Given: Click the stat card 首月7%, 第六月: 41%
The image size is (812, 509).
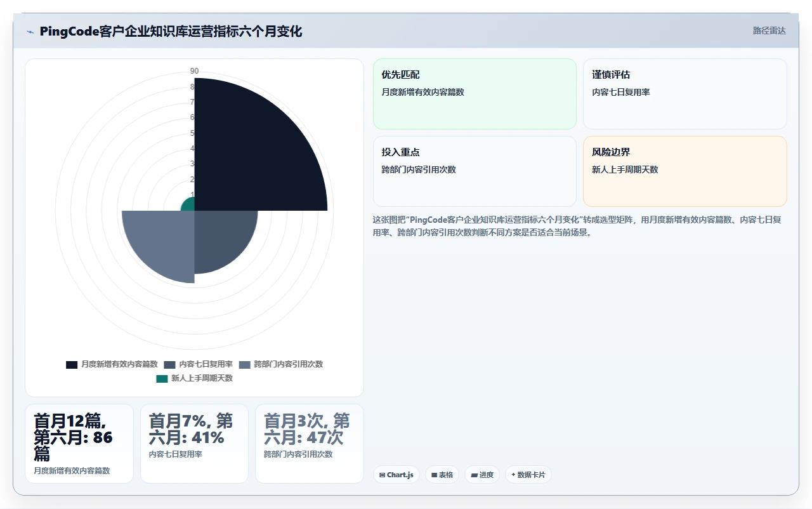Looking at the screenshot, I should pyautogui.click(x=194, y=444).
